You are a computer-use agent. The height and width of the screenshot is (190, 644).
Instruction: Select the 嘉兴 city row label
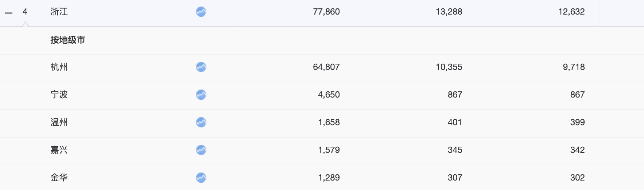(59, 150)
